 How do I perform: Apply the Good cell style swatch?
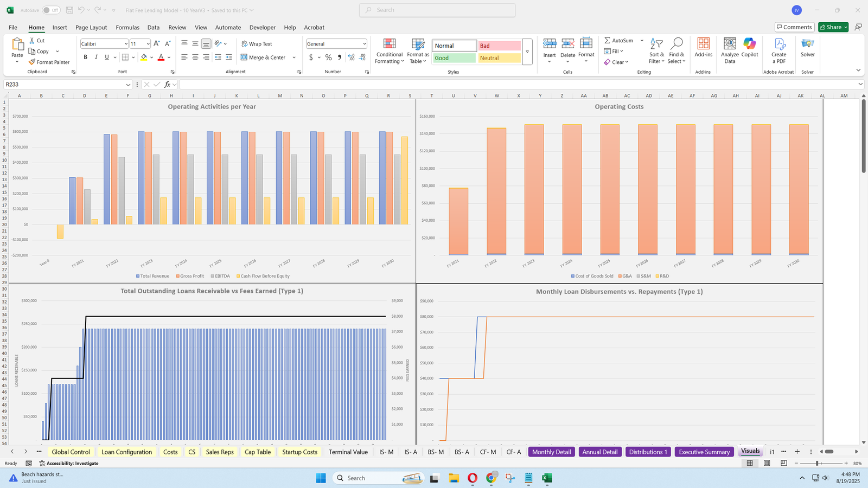pyautogui.click(x=454, y=58)
